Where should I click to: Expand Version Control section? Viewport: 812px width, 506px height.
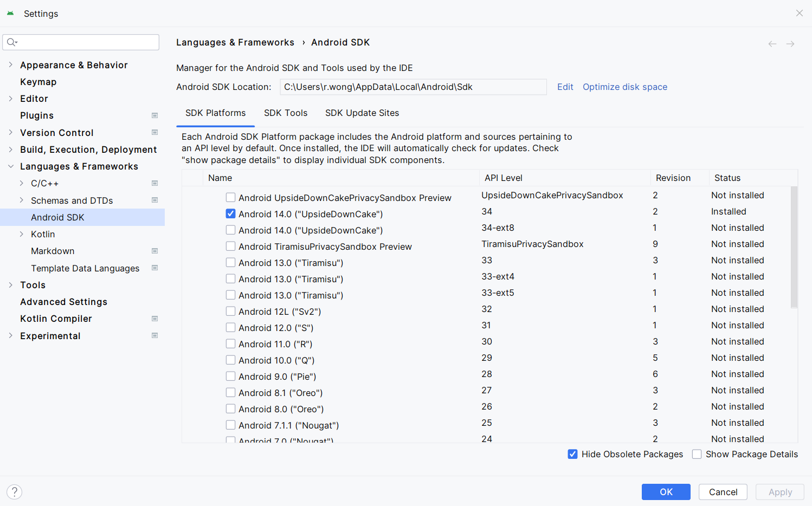(x=10, y=132)
